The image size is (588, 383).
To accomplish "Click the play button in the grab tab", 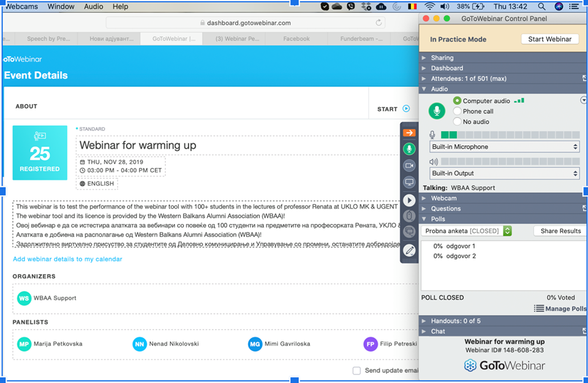I will tap(409, 201).
